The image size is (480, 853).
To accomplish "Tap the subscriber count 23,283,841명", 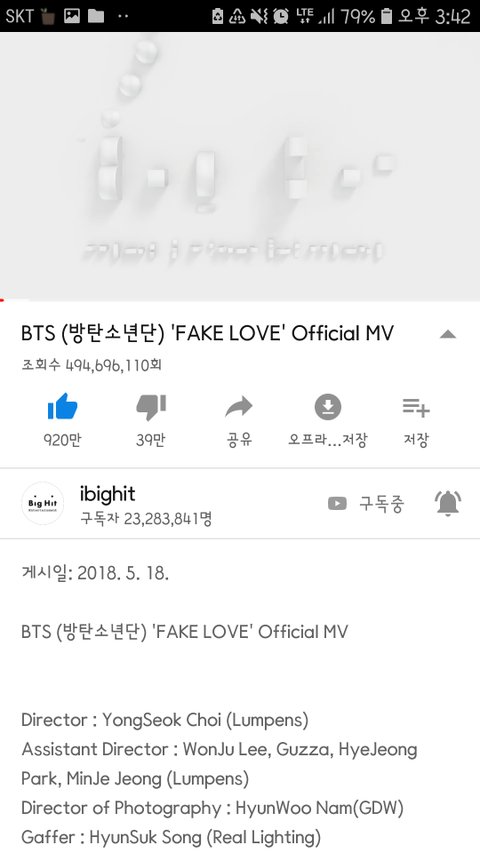I will click(x=146, y=519).
